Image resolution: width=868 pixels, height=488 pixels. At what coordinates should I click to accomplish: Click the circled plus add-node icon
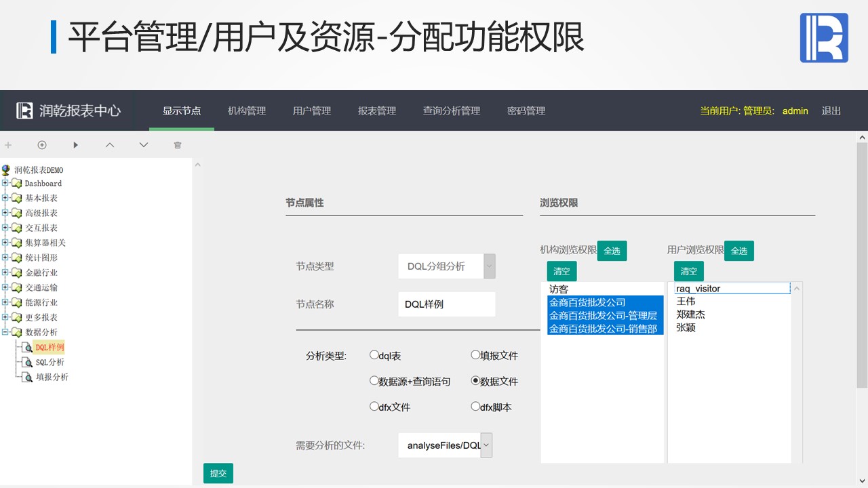(x=42, y=145)
